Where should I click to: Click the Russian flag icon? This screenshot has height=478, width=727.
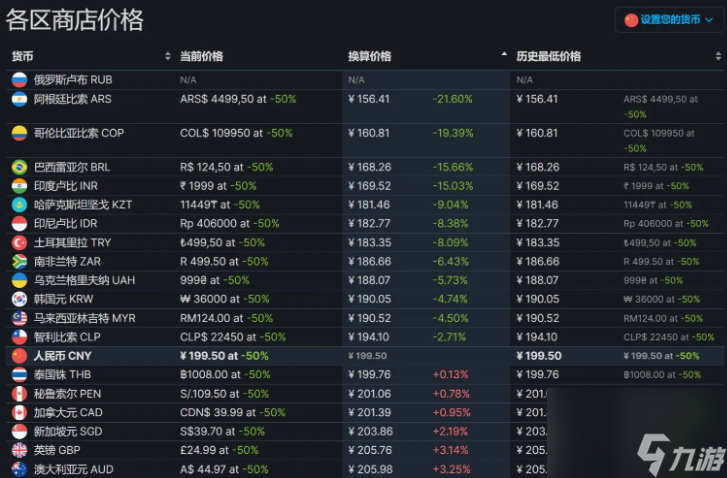(19, 80)
